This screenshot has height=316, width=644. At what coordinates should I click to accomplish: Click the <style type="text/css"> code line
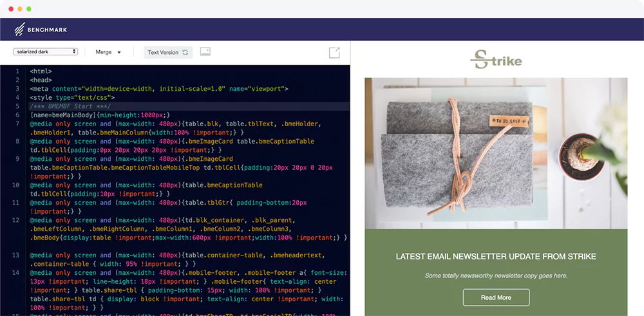[72, 98]
